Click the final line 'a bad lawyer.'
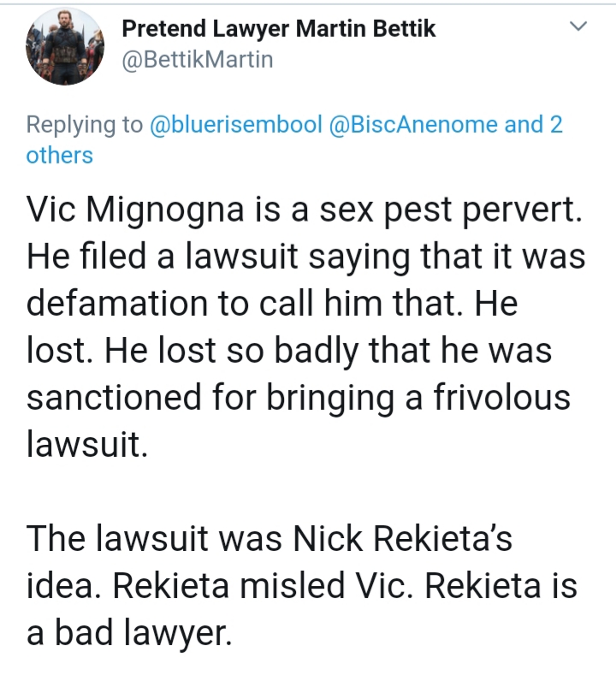The image size is (616, 675). [129, 633]
